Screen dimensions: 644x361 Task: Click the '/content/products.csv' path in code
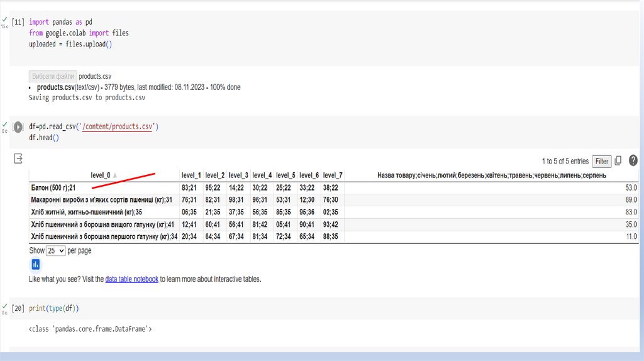[x=118, y=126]
